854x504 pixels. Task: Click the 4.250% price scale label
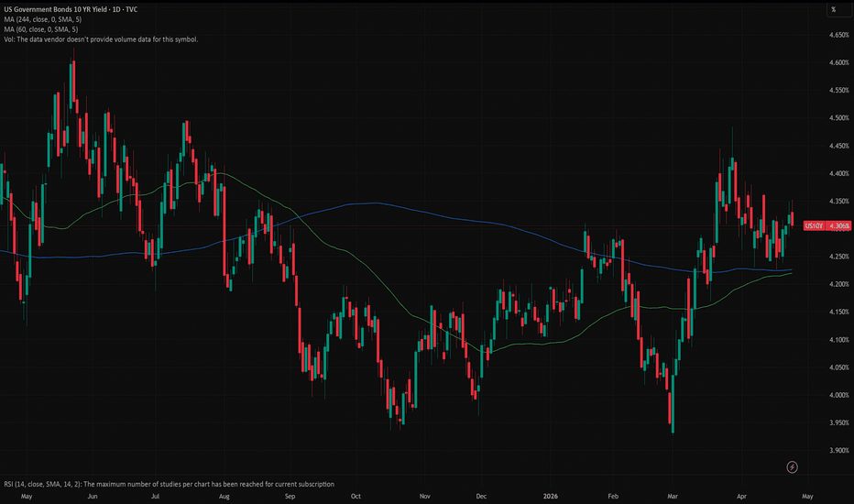(x=838, y=257)
